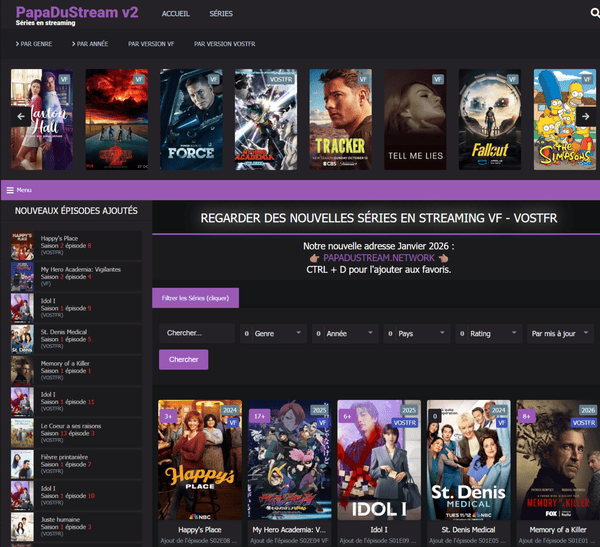Expand the Genre dropdown filter
This screenshot has height=547, width=600.
coord(274,333)
